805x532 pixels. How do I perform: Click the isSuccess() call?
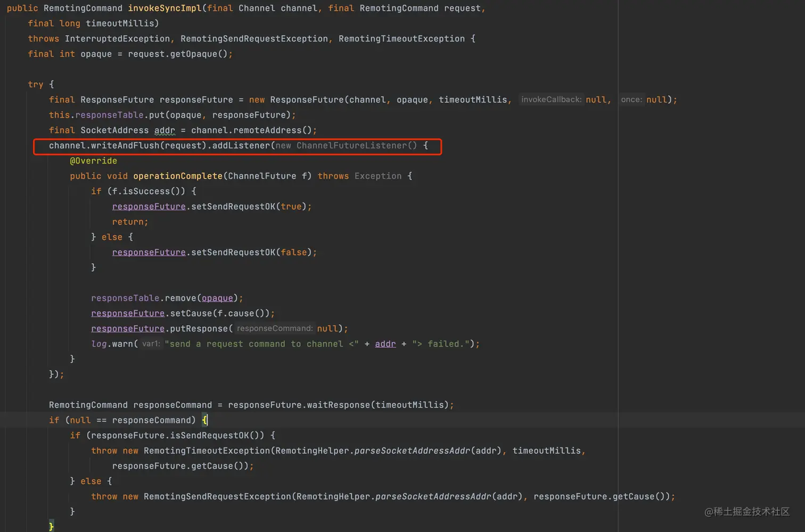(151, 191)
